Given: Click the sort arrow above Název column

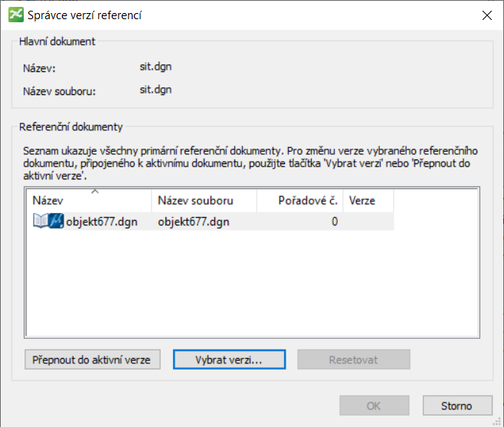Looking at the screenshot, I should (x=94, y=191).
